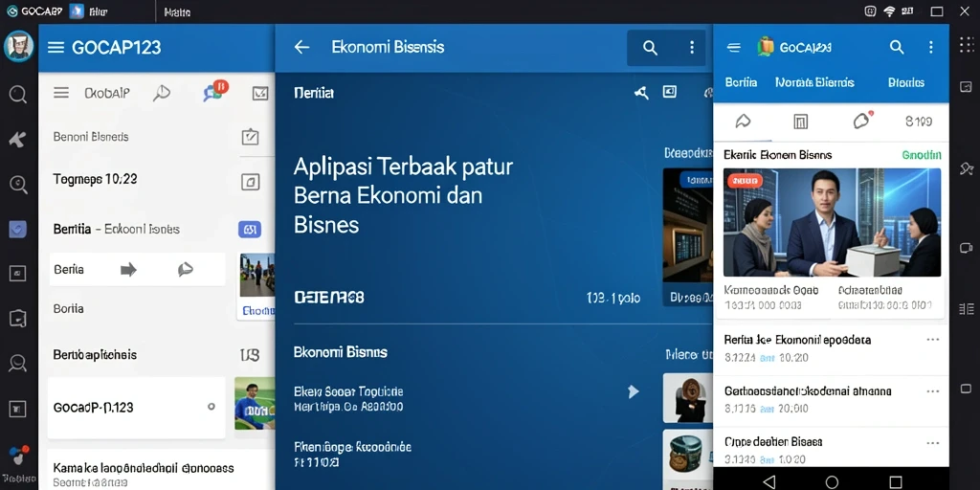Open the Malte tab in the top bar
The height and width of the screenshot is (490, 980).
pos(177,12)
